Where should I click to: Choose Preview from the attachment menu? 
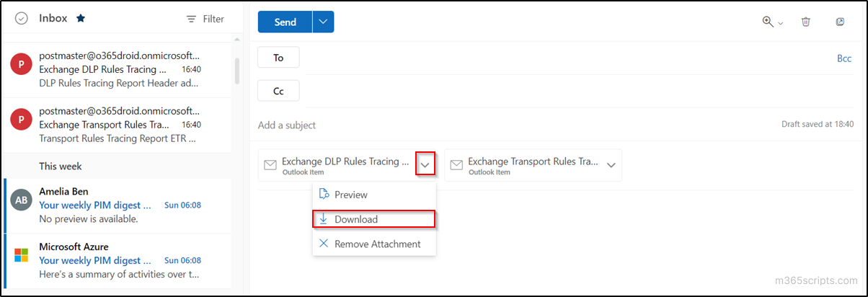[x=351, y=195]
